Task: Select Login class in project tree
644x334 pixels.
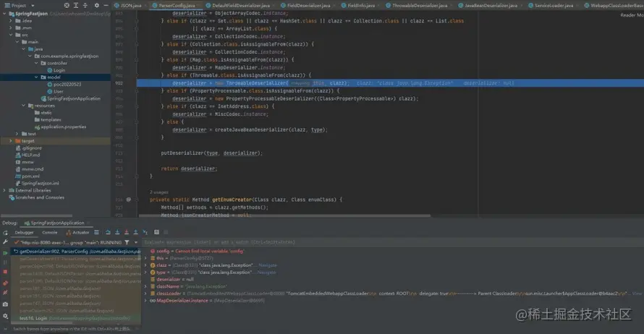Action: (59, 70)
